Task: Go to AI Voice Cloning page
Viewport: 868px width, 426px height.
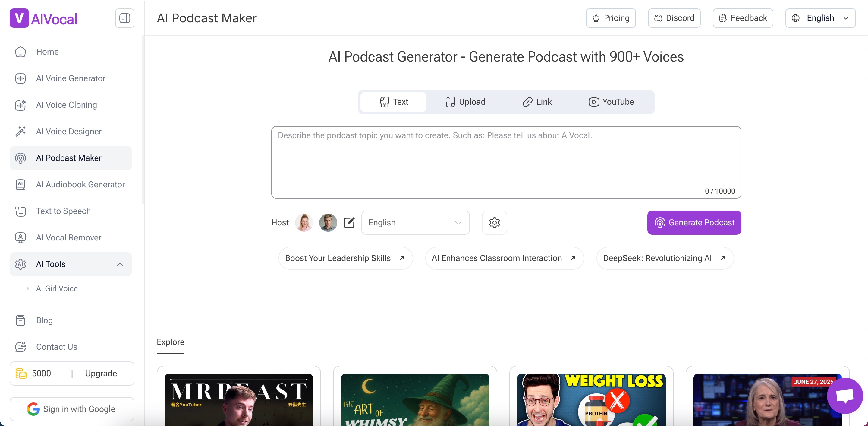Action: tap(71, 105)
